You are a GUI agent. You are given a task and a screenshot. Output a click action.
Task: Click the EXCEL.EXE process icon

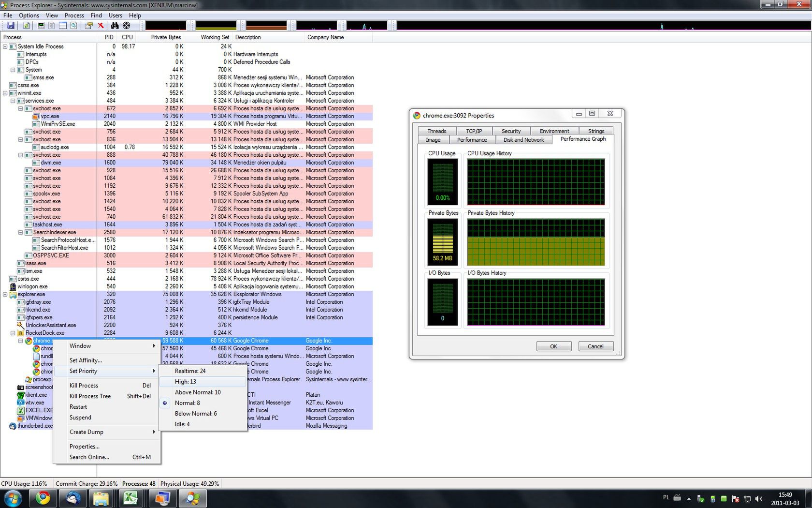(21, 410)
